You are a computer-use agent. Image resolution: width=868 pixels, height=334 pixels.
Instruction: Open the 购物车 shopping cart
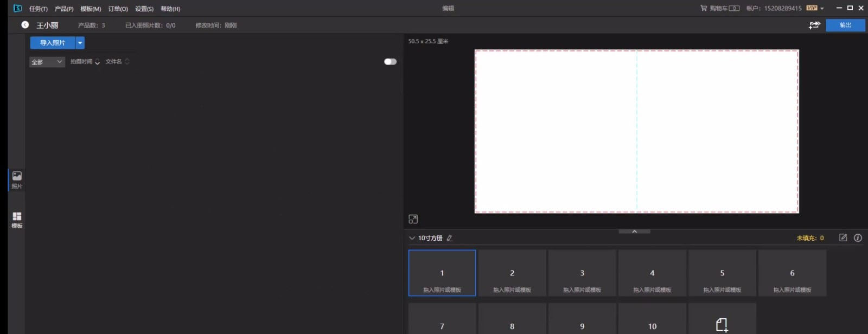(x=719, y=8)
